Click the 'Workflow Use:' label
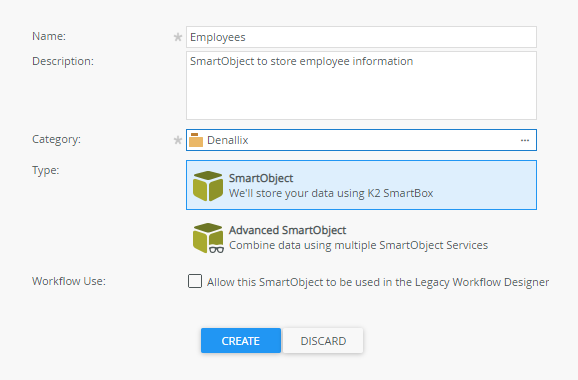 point(69,281)
